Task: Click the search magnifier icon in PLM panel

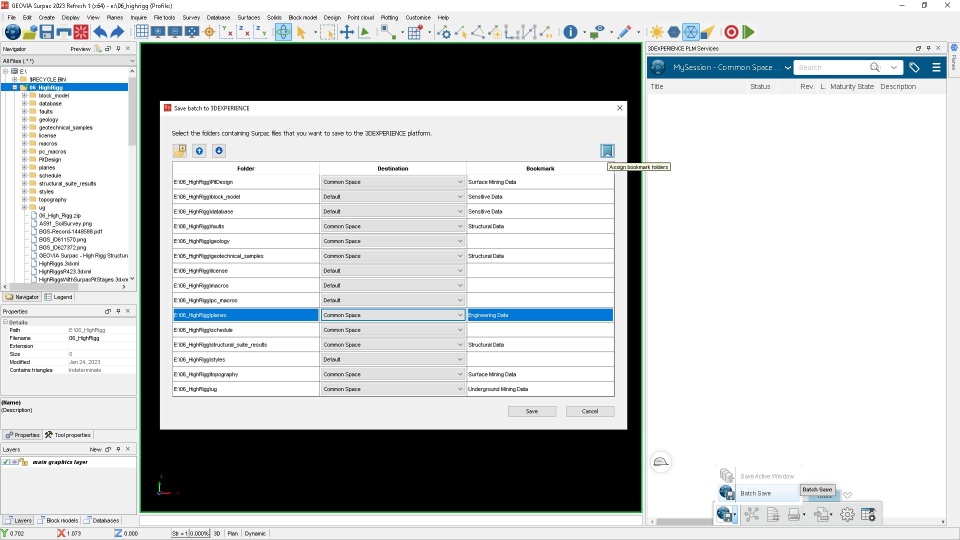Action: [875, 67]
